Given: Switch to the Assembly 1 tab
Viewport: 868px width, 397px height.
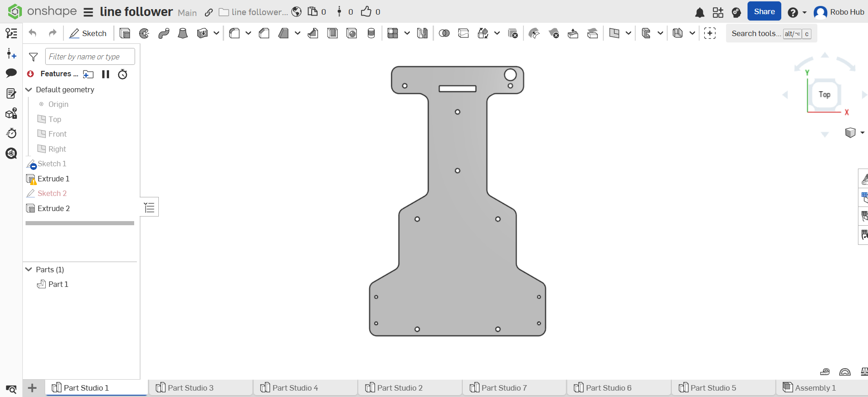Looking at the screenshot, I should coord(815,388).
